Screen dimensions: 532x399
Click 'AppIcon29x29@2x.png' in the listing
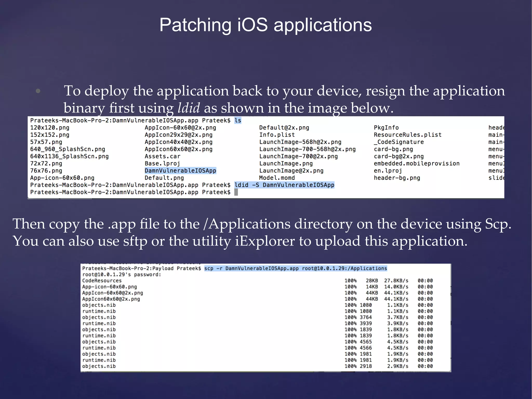tap(178, 135)
